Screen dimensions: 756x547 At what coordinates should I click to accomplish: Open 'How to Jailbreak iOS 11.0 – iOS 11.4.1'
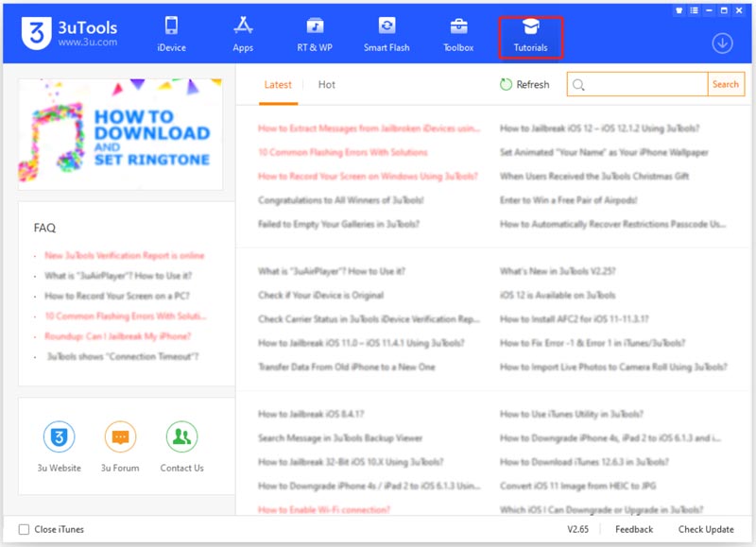(x=361, y=343)
